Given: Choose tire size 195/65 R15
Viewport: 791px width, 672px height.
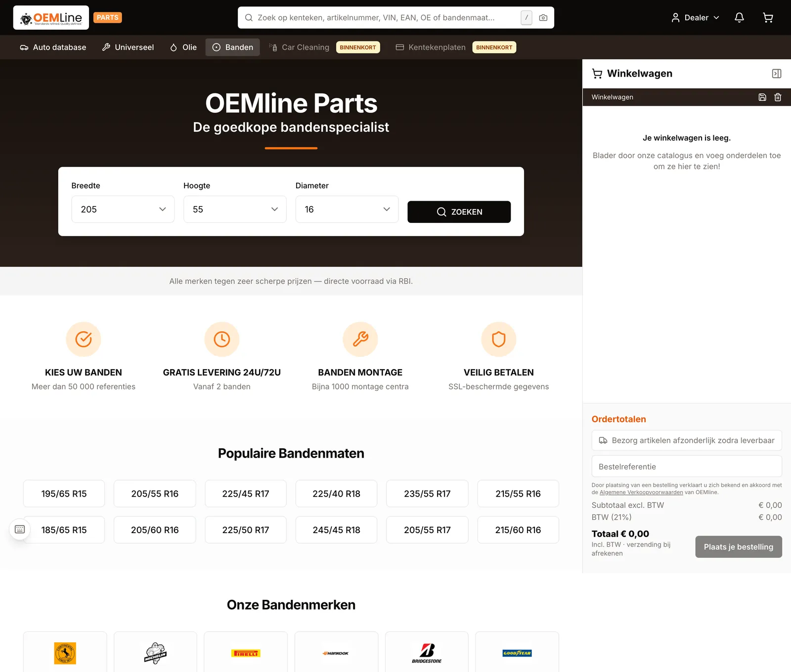Looking at the screenshot, I should tap(64, 494).
